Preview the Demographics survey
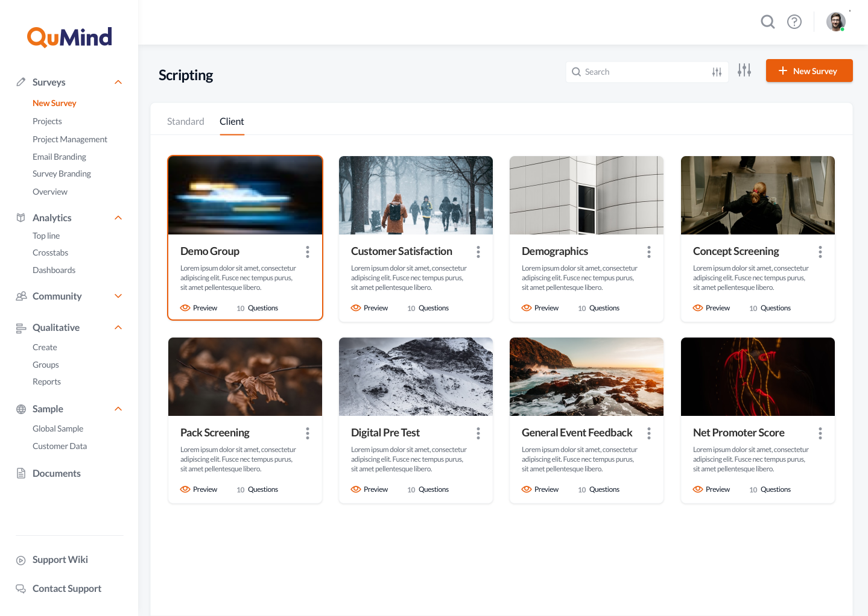 click(x=540, y=308)
